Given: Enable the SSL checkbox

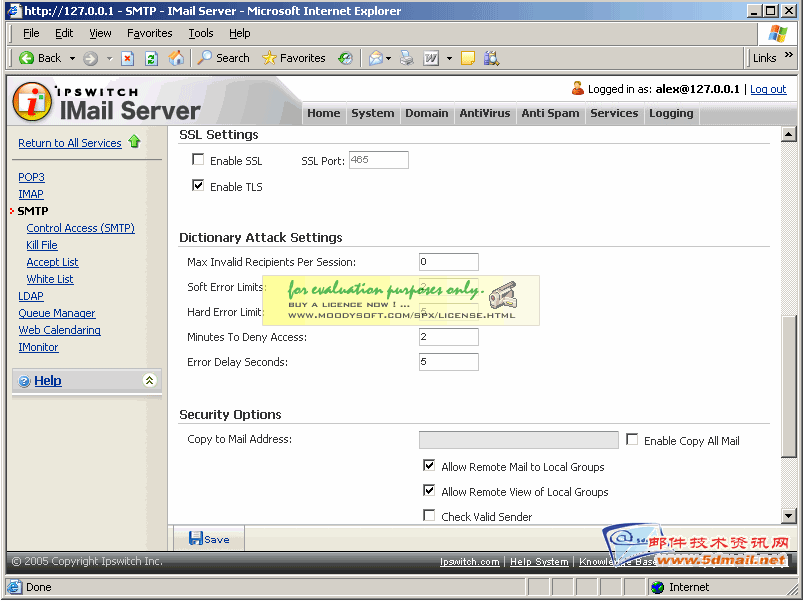Looking at the screenshot, I should click(198, 160).
